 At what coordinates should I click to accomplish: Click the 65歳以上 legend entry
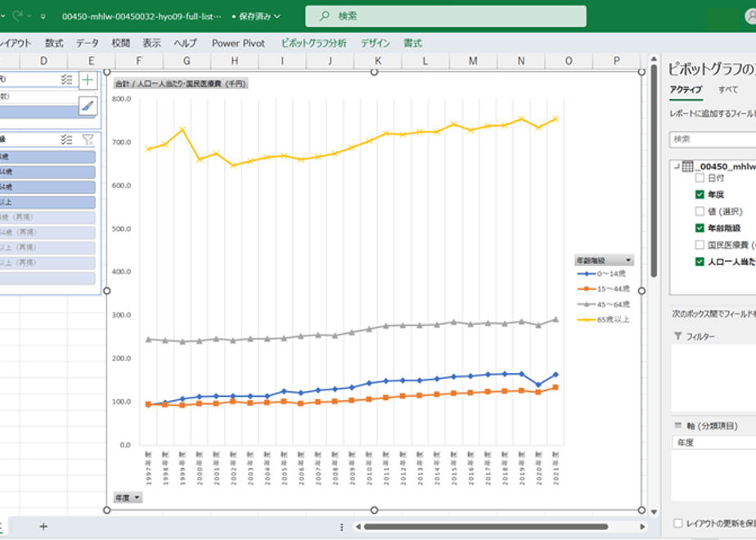pos(603,320)
